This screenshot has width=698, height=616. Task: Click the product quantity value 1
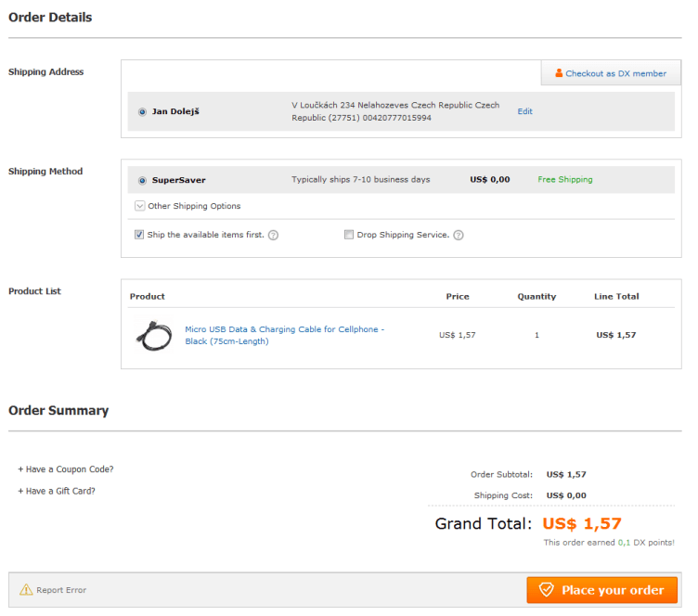536,335
